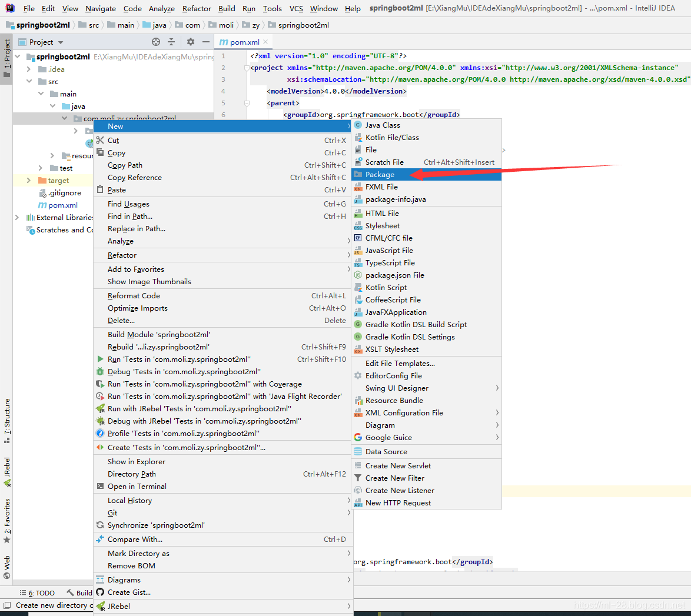Expand the Swing UI Designer submenu arrow

[x=497, y=388]
